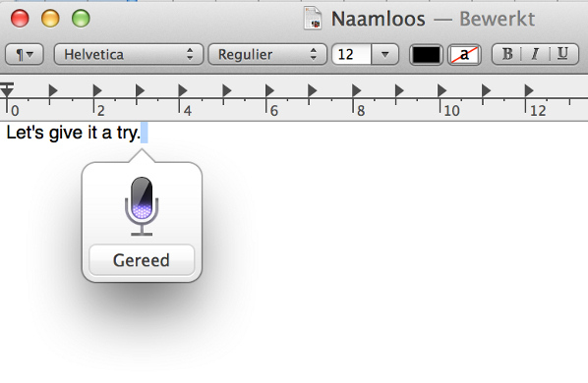Open the black text color swatch
Screen dimensions: 588x383
[426, 55]
